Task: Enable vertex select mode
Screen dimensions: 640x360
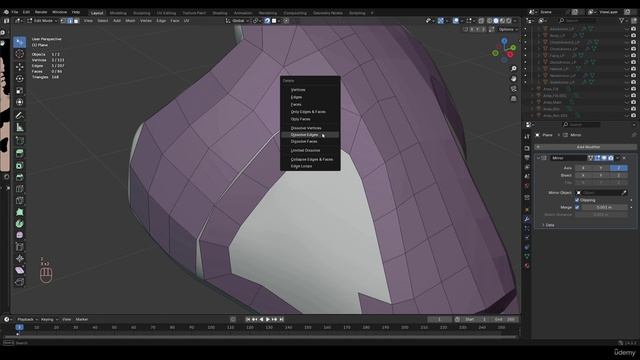Action: [63, 20]
